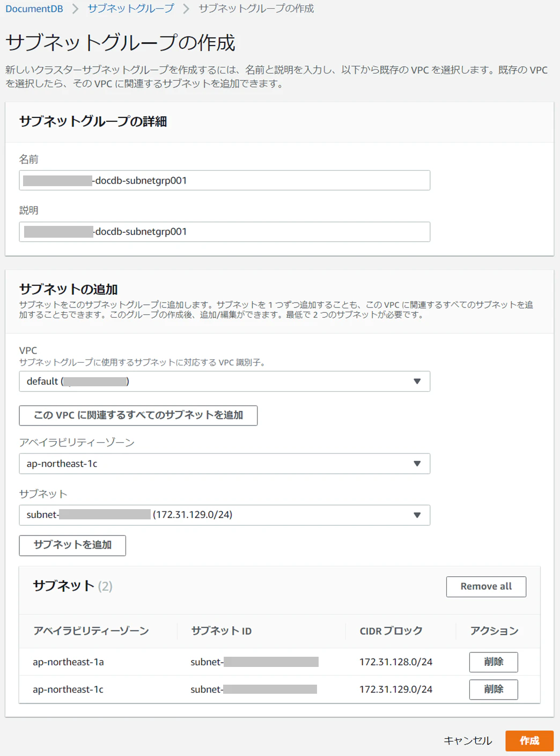The height and width of the screenshot is (756, 560).
Task: Click the サブネットグループの詳細 section heading
Action: pos(93,122)
